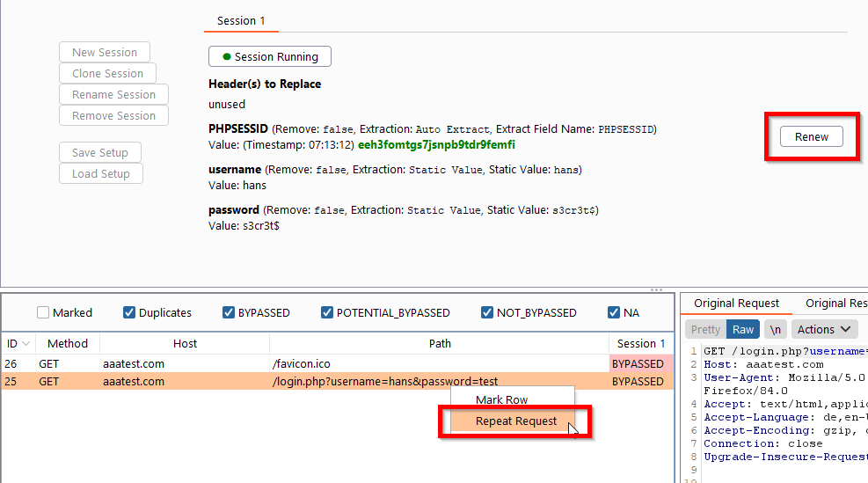
Task: Click the Connection: close request line
Action: pyautogui.click(x=762, y=443)
